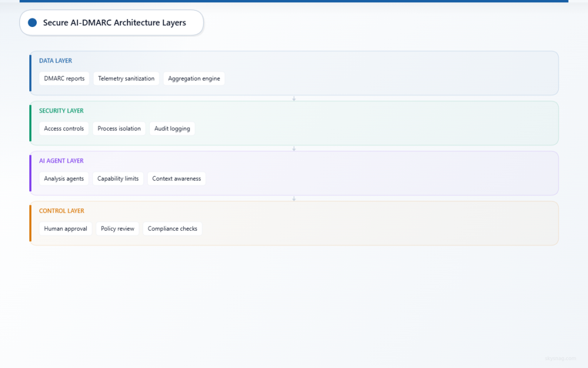Select the 'Compliance checks' chip
Image resolution: width=588 pixels, height=368 pixels.
[x=172, y=229]
